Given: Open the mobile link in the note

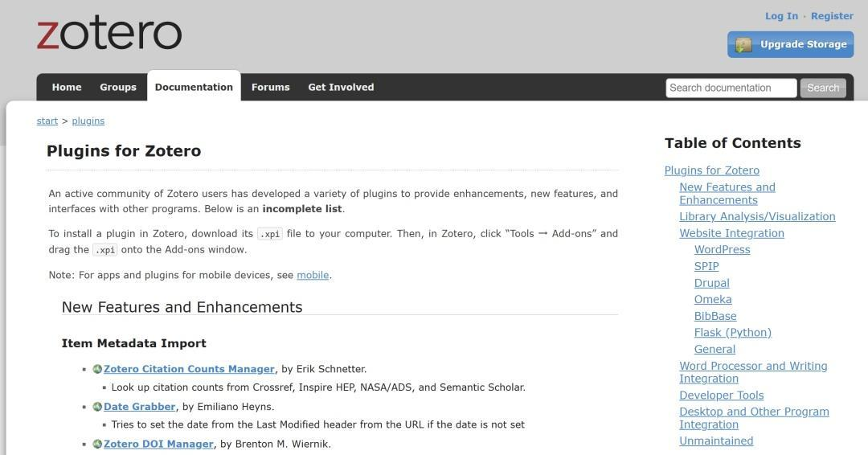Looking at the screenshot, I should (x=313, y=275).
